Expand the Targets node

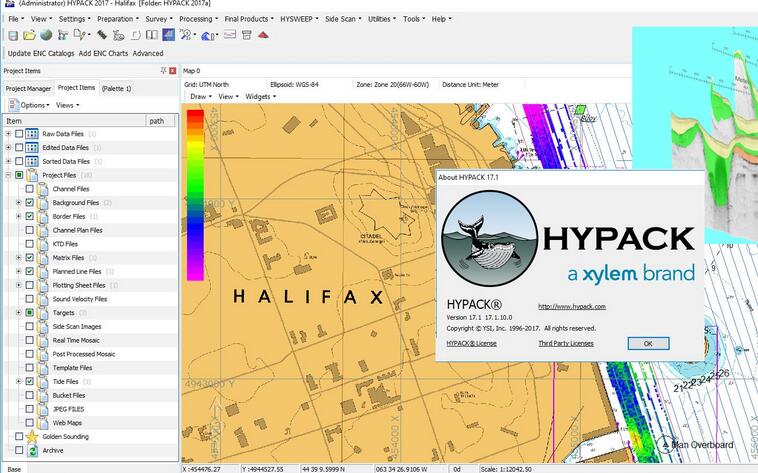pyautogui.click(x=18, y=313)
